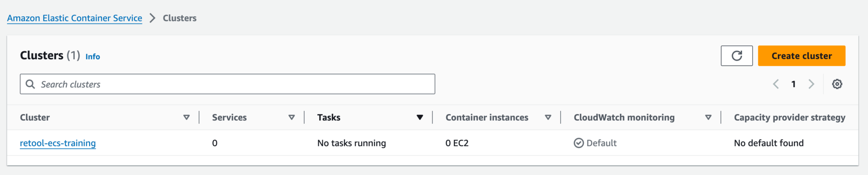
Task: Sort by Container instances arrow
Action: [x=548, y=118]
